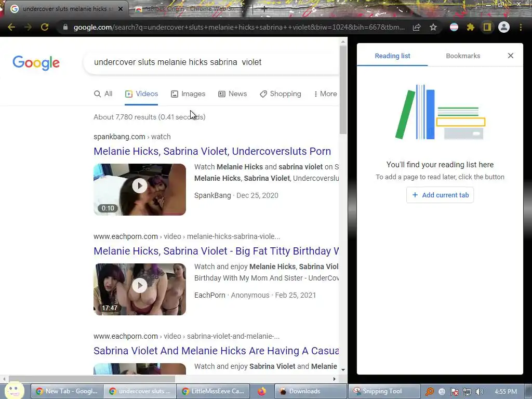This screenshot has width=532, height=399.
Task: Maximize or restore the Chrome window
Action: 501,5
